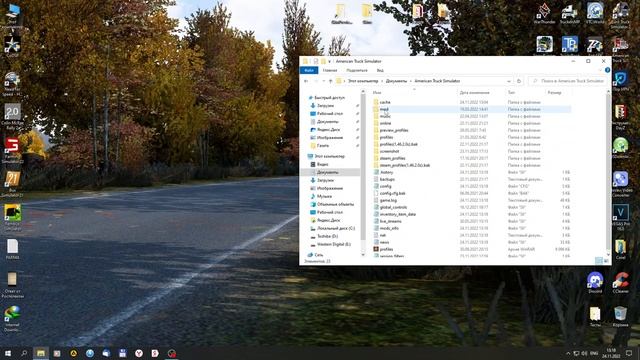Image resolution: width=640 pixels, height=360 pixels.
Task: Select the CCleaner desktop shortcut
Action: coord(620,282)
